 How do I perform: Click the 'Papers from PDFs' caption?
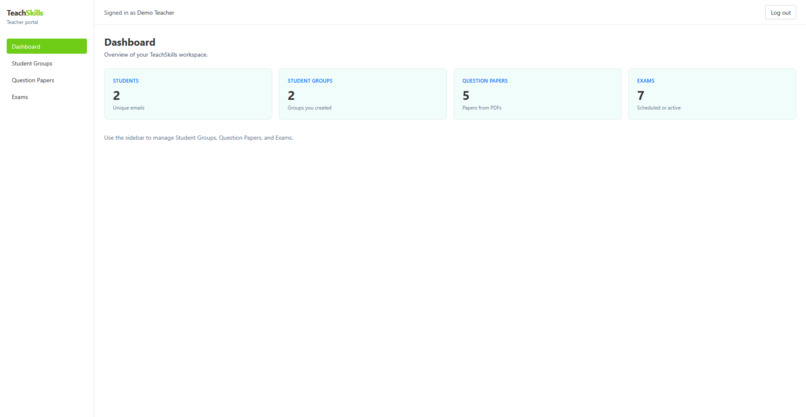pos(482,108)
